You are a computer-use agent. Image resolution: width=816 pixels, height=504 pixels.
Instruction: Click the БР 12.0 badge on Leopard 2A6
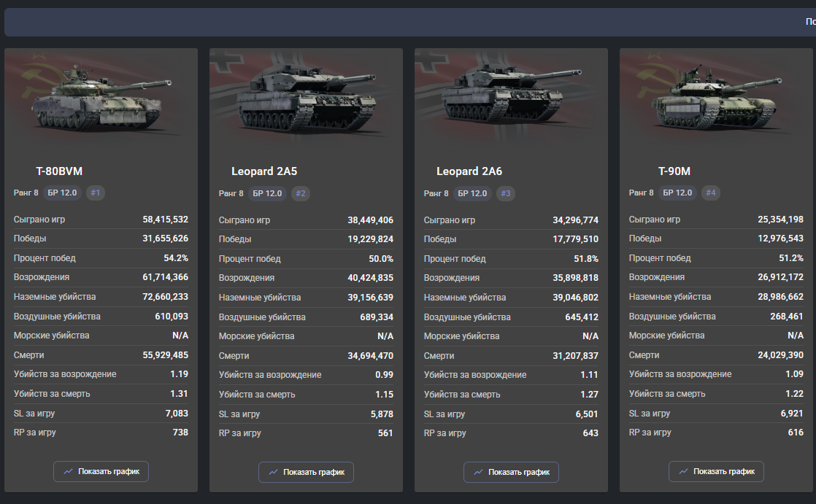(x=472, y=193)
